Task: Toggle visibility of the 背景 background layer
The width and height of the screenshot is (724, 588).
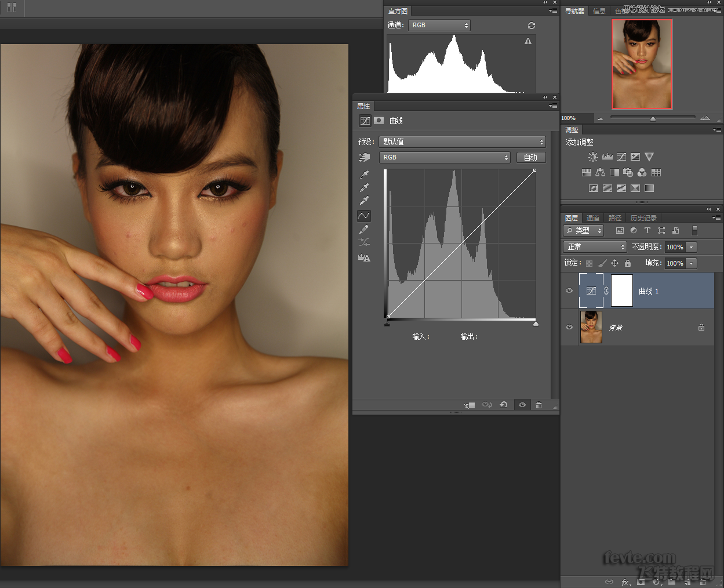Action: pyautogui.click(x=569, y=326)
